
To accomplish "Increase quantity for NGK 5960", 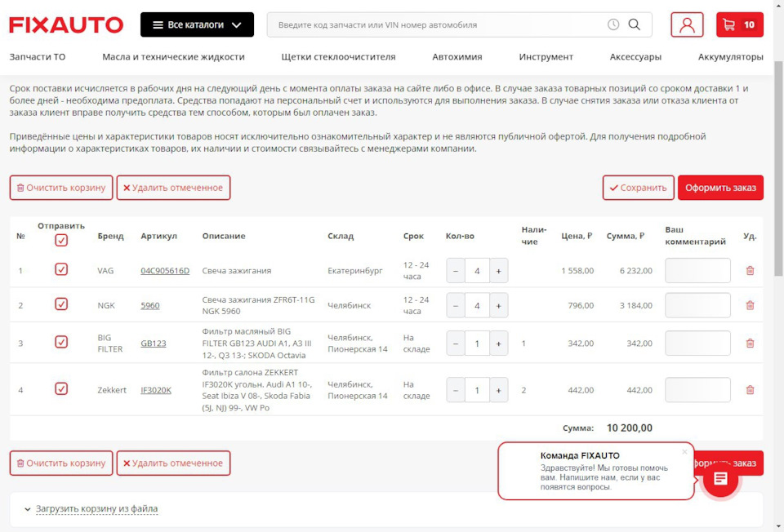I will 498,305.
